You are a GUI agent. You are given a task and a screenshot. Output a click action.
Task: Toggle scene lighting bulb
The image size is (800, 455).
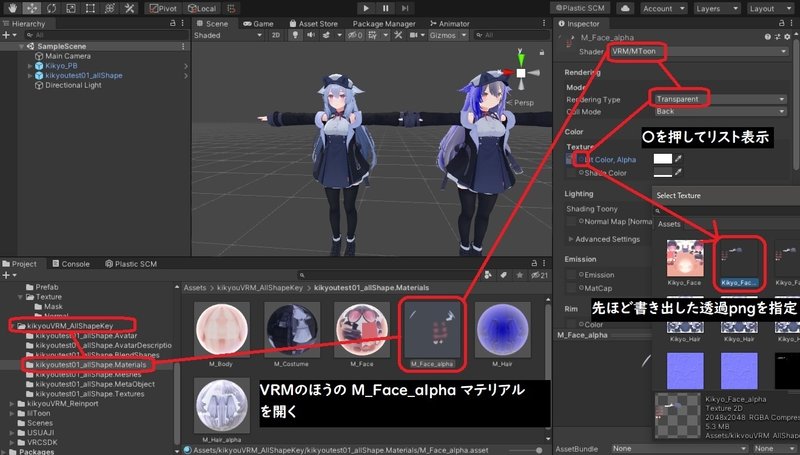point(295,35)
